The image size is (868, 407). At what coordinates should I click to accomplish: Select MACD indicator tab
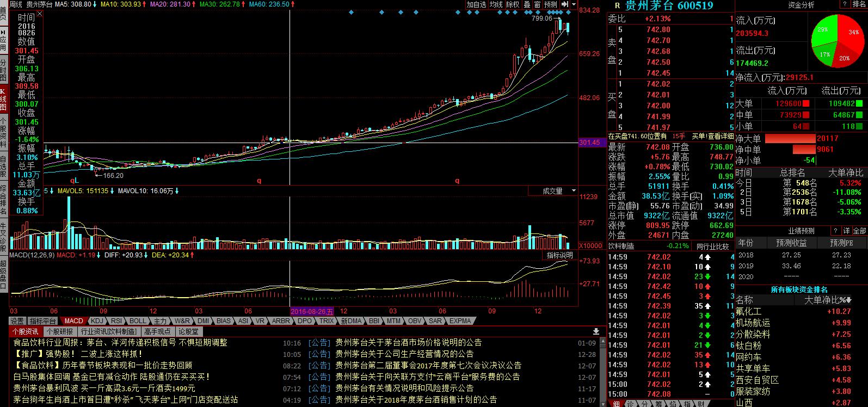(73, 321)
